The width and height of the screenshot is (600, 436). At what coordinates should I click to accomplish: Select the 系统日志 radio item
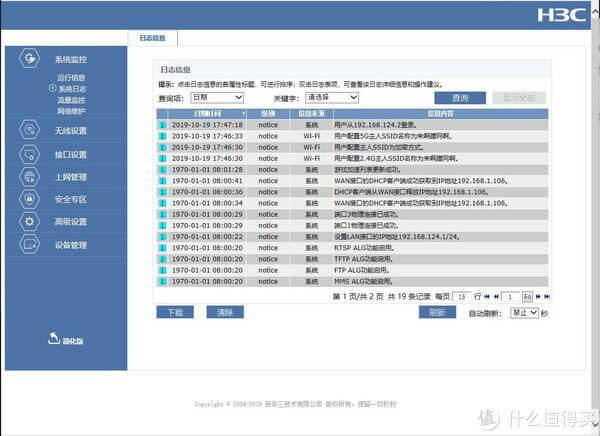point(51,89)
